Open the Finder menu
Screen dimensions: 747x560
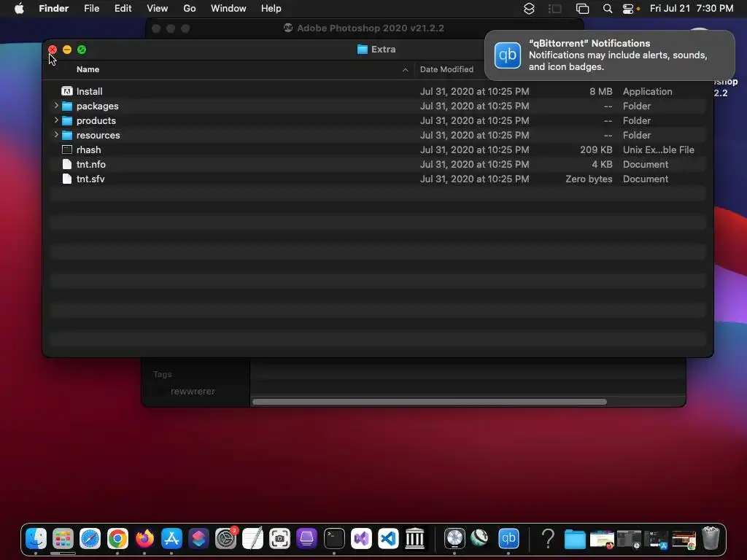point(54,9)
